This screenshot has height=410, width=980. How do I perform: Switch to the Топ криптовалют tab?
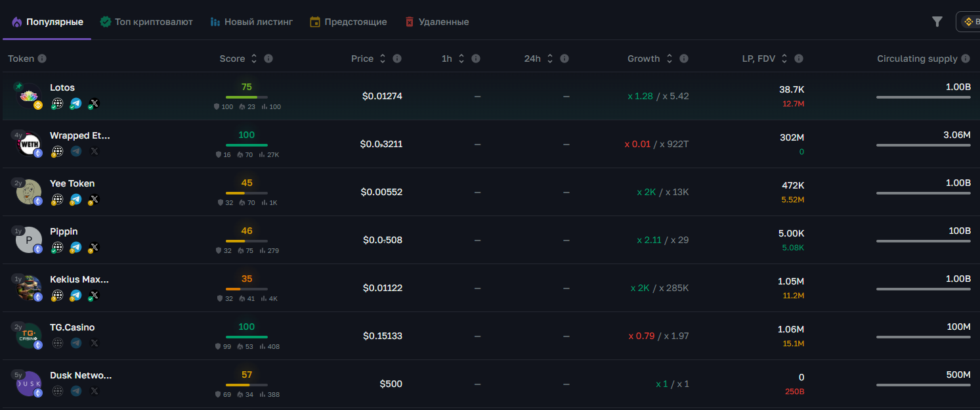(146, 22)
